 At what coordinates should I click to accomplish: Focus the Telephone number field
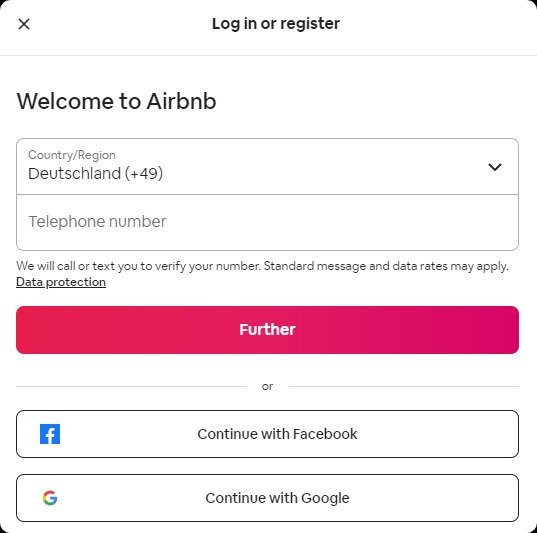coord(267,222)
